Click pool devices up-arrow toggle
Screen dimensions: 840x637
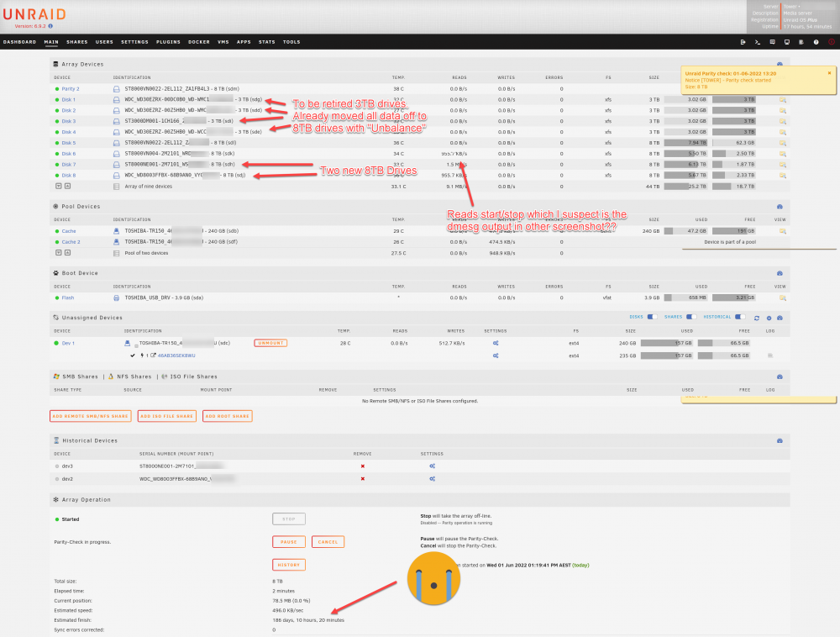click(x=67, y=252)
